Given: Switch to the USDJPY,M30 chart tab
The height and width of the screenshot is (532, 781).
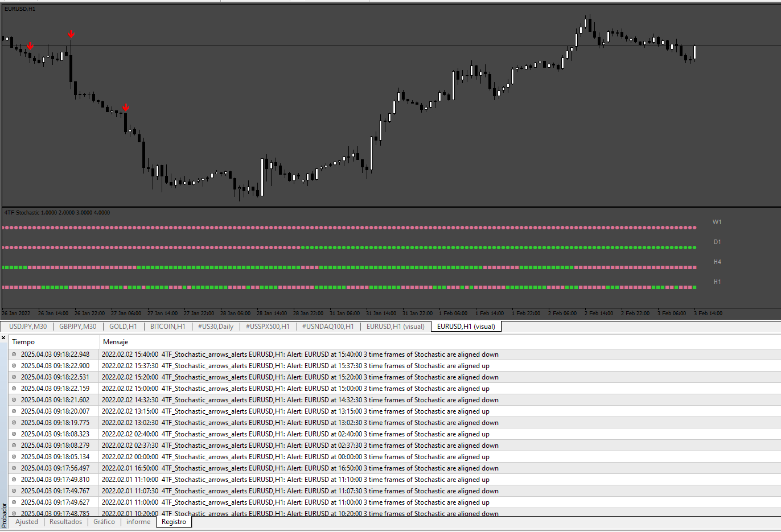Looking at the screenshot, I should point(28,327).
